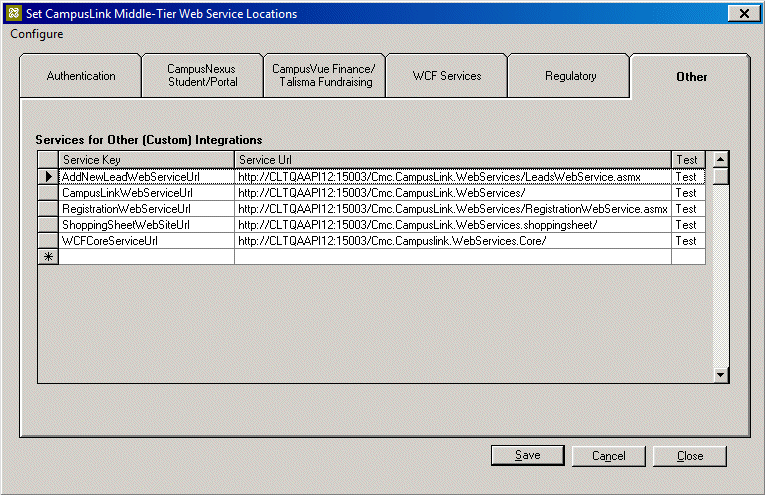The image size is (765, 495).
Task: Click the application icon in title bar
Action: pyautogui.click(x=13, y=13)
